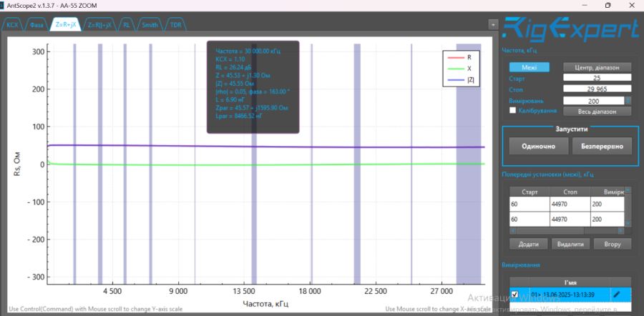Open the RL tab
The height and width of the screenshot is (316, 644).
[x=127, y=24]
